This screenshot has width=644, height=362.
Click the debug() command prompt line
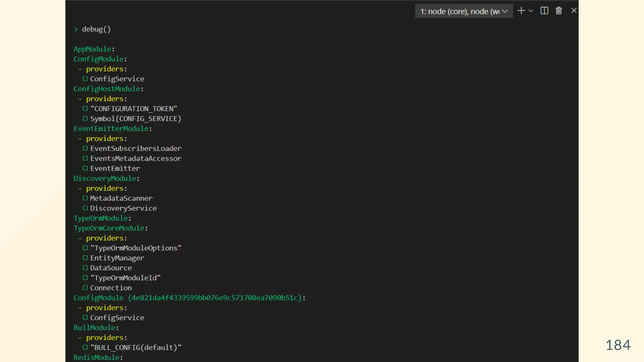tap(96, 29)
